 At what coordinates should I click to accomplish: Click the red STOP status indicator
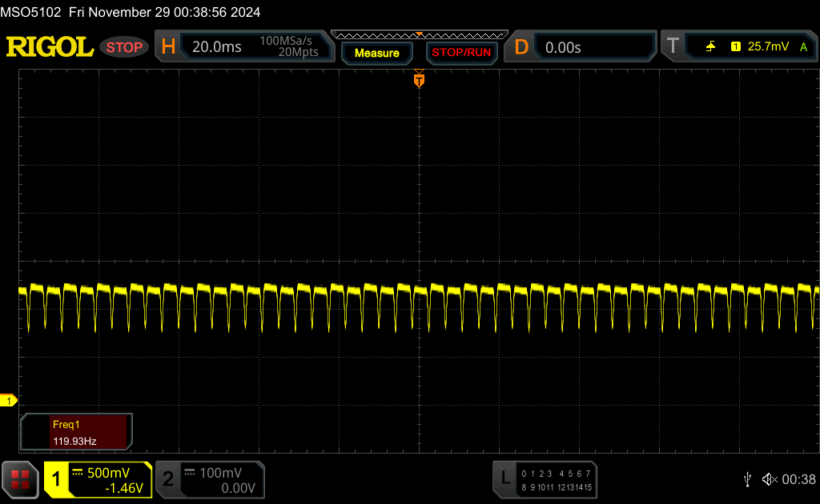[x=124, y=47]
